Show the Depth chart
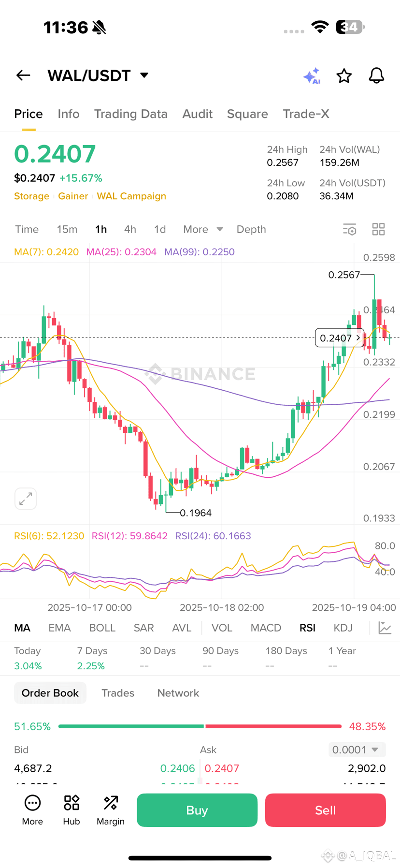This screenshot has width=400, height=868. [251, 229]
